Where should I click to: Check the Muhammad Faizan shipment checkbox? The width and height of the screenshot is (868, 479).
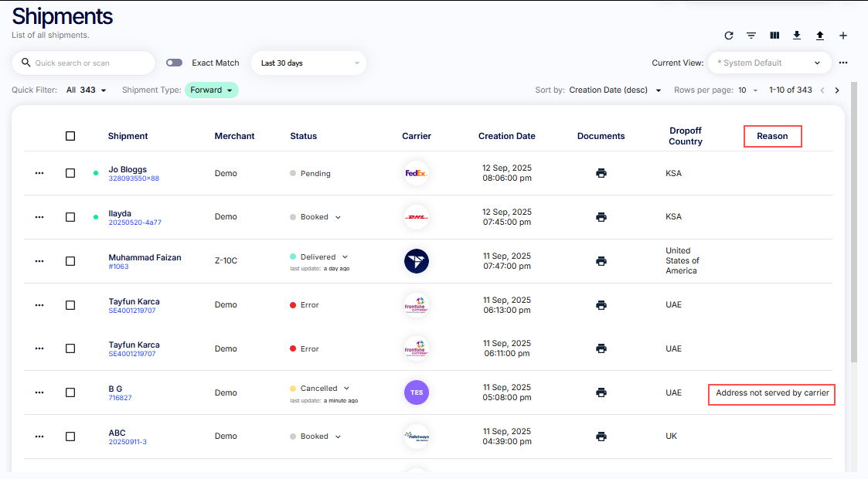(x=70, y=261)
